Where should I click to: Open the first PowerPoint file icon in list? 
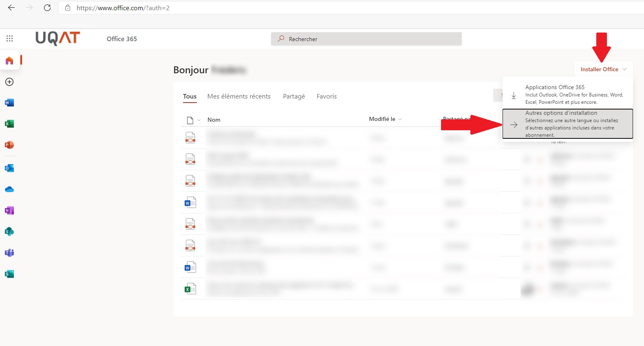pos(190,138)
